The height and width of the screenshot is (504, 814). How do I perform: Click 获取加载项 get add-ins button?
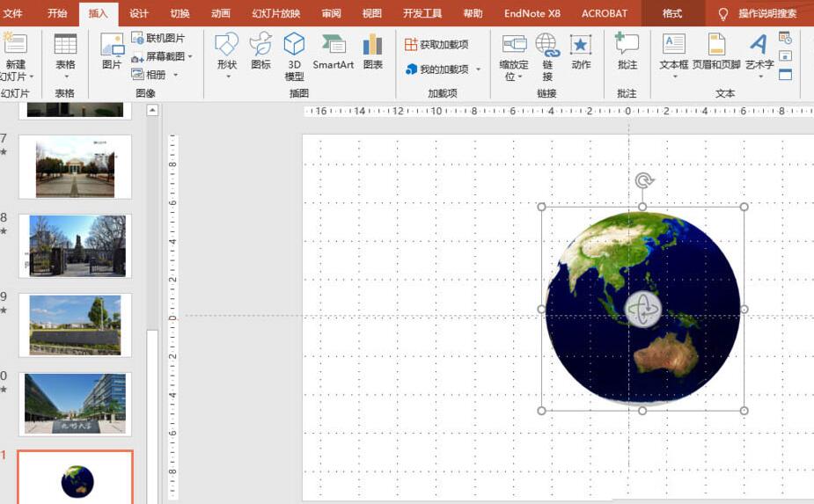pyautogui.click(x=436, y=44)
